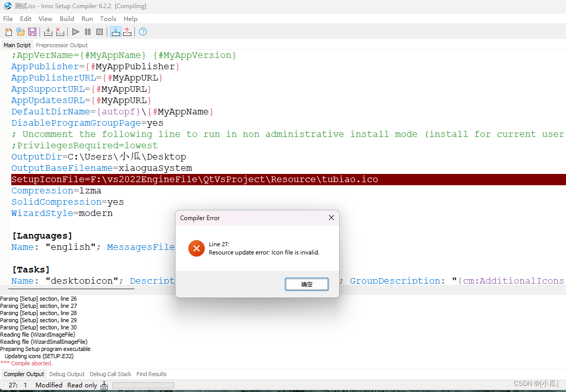This screenshot has height=392, width=566.
Task: Click the [Tasks] section header
Action: coord(31,270)
